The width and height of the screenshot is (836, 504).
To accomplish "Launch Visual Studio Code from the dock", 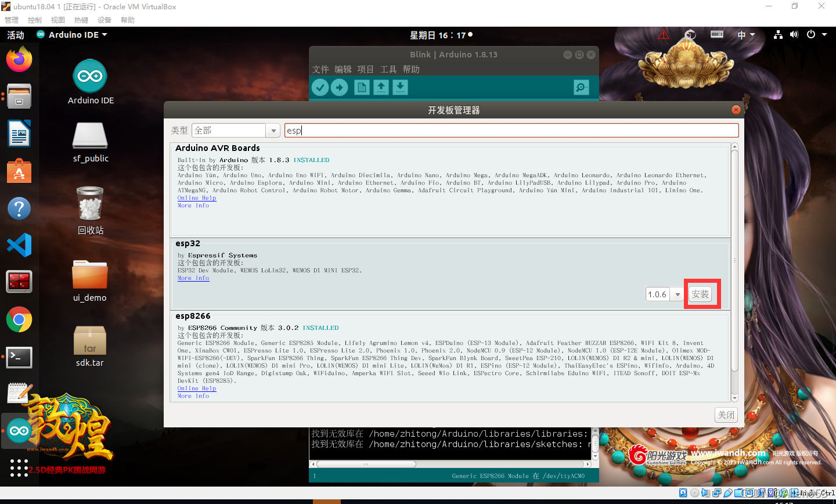I will (19, 246).
